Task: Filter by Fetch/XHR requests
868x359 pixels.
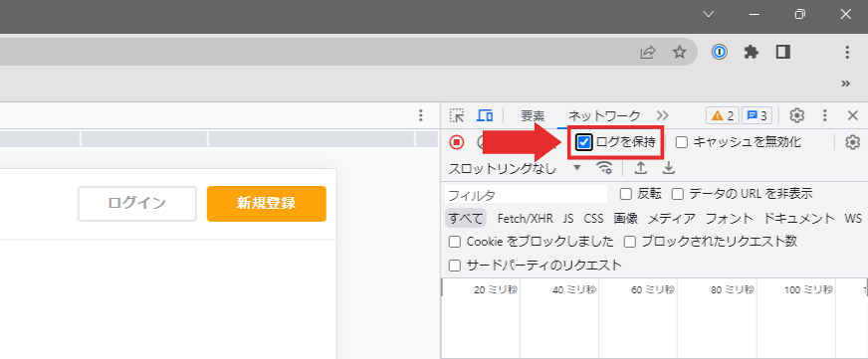Action: [526, 219]
